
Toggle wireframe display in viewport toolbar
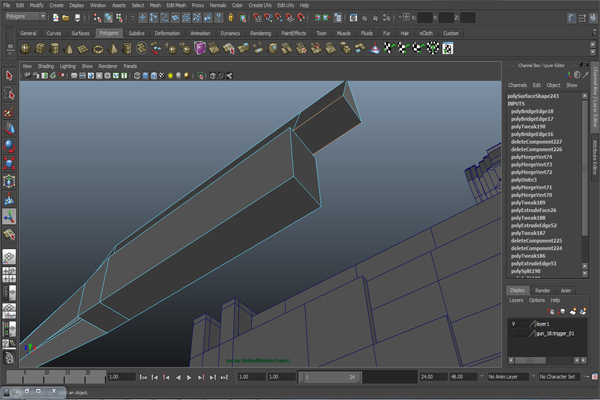pyautogui.click(x=137, y=76)
